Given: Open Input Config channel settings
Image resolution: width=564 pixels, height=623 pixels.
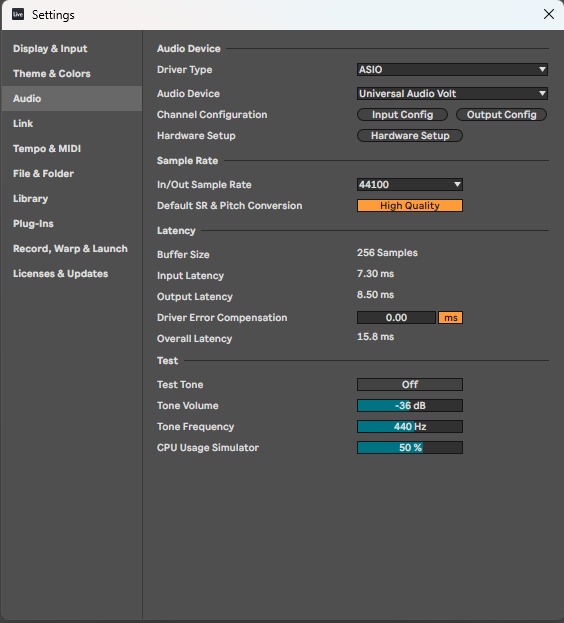Looking at the screenshot, I should [402, 114].
